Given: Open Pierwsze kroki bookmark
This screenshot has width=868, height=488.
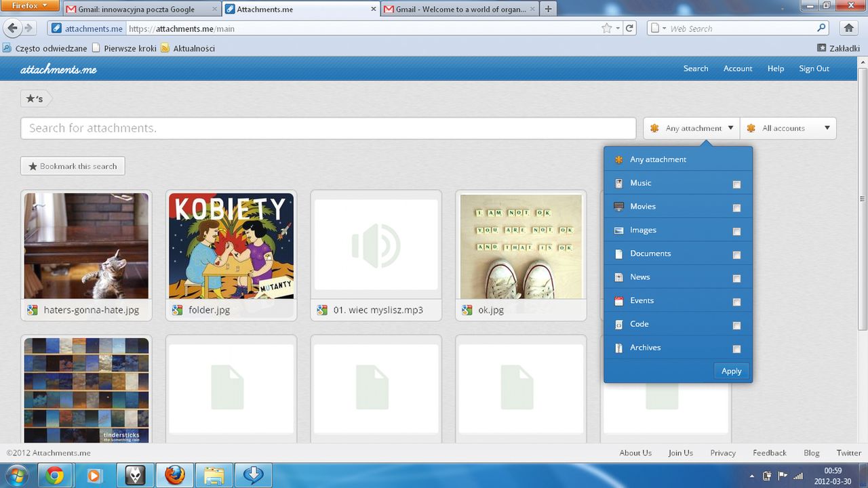Looking at the screenshot, I should click(124, 48).
